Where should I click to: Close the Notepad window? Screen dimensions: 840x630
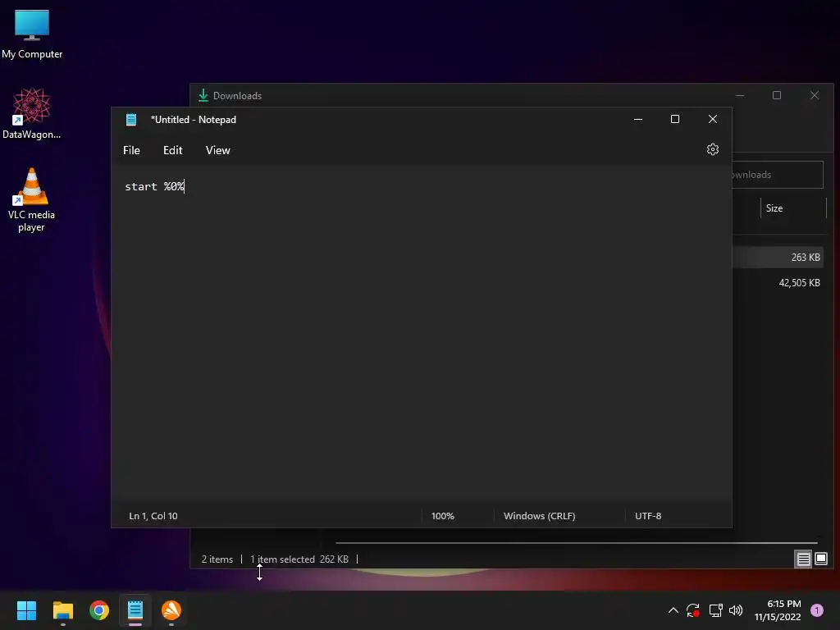[x=713, y=119]
